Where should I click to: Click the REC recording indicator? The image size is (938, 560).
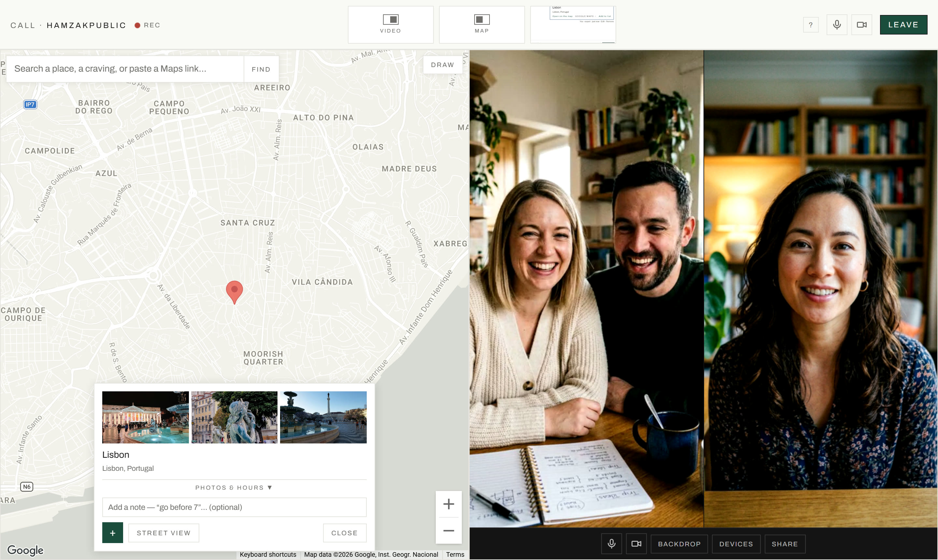[x=148, y=25]
